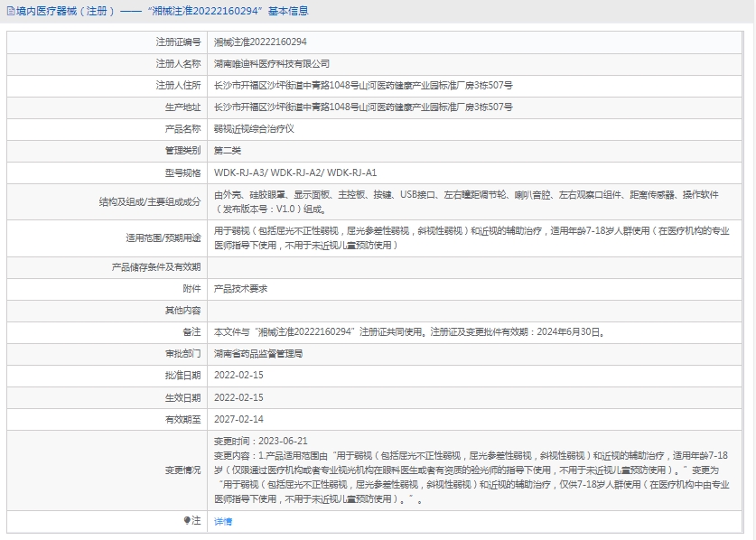Click the attachment value 产品技术要求
Viewport: 756px width, 540px height.
240,289
